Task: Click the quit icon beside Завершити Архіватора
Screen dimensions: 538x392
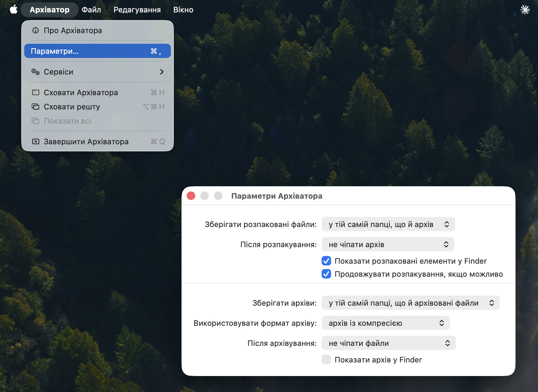Action: click(x=35, y=142)
